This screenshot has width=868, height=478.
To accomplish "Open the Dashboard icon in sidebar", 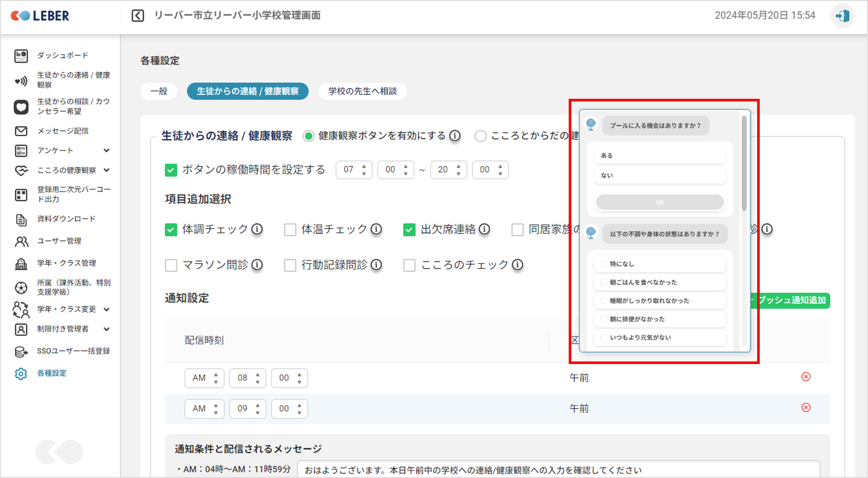I will (21, 55).
